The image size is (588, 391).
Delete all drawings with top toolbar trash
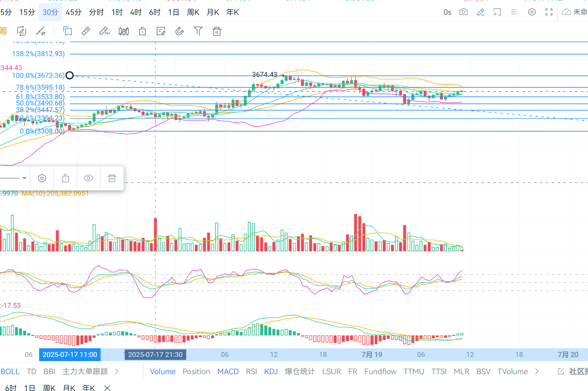coord(217,31)
